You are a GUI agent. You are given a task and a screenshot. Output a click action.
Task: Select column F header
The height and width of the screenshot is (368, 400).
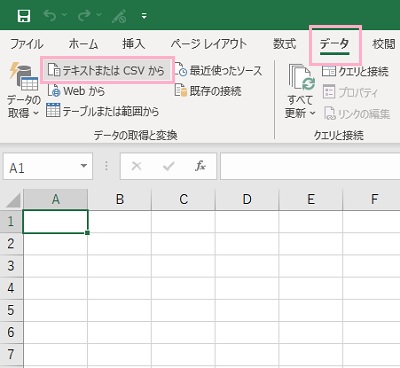tap(374, 200)
